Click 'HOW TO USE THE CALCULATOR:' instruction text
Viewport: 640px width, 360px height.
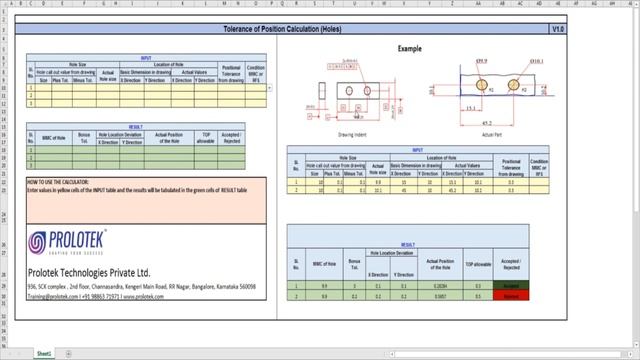pyautogui.click(x=58, y=182)
